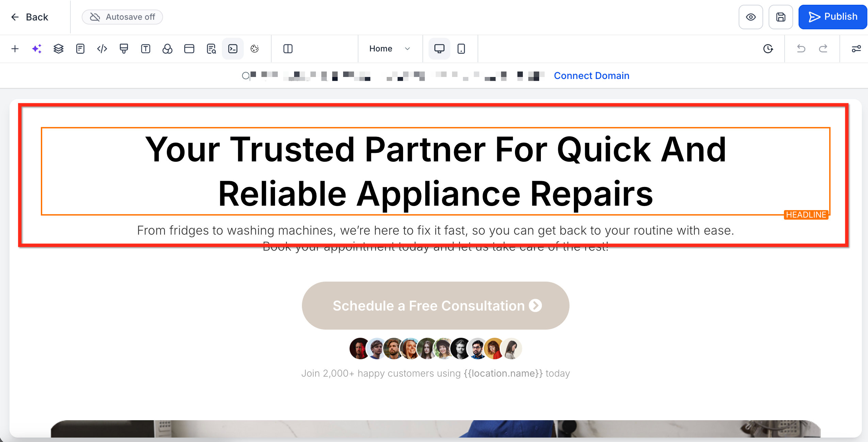Open the typography T icon settings
Viewport: 868px width, 442px height.
point(146,49)
